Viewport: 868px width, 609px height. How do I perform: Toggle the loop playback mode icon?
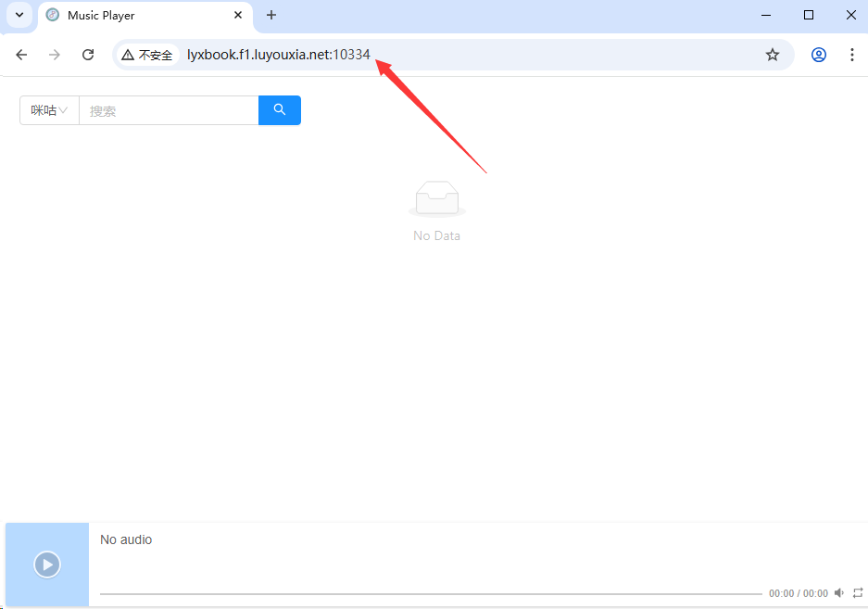[x=858, y=593]
